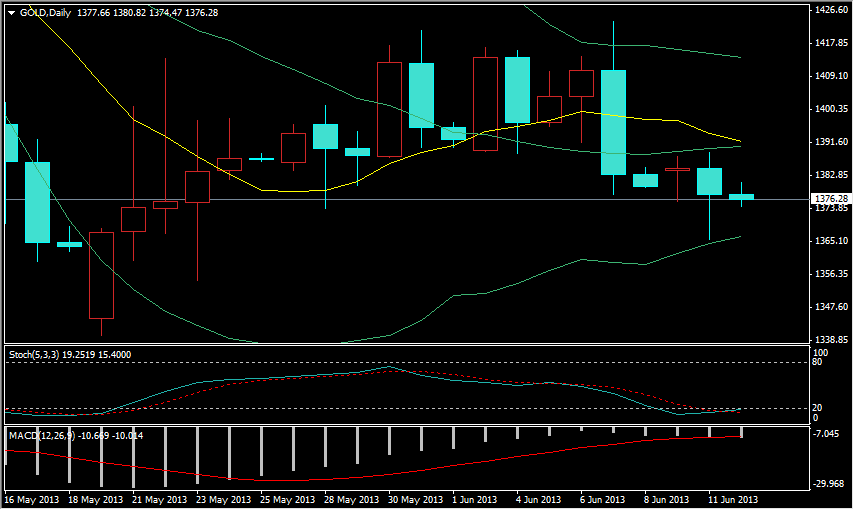Click the 1382.85 price axis label

pos(832,175)
